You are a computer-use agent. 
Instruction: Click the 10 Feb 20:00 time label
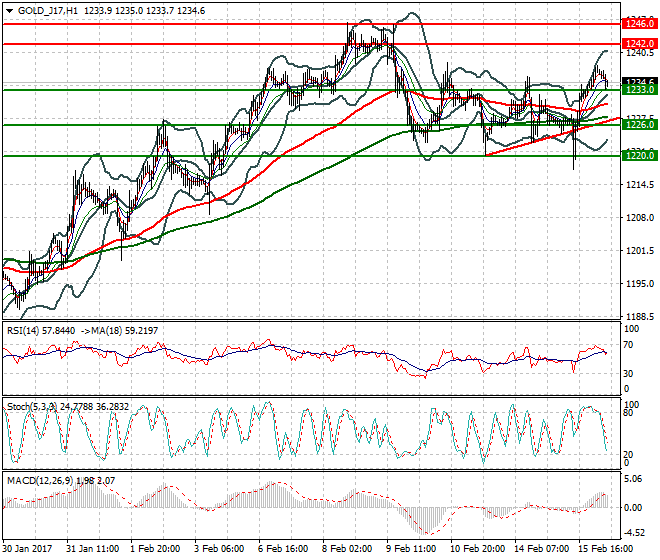(x=478, y=549)
